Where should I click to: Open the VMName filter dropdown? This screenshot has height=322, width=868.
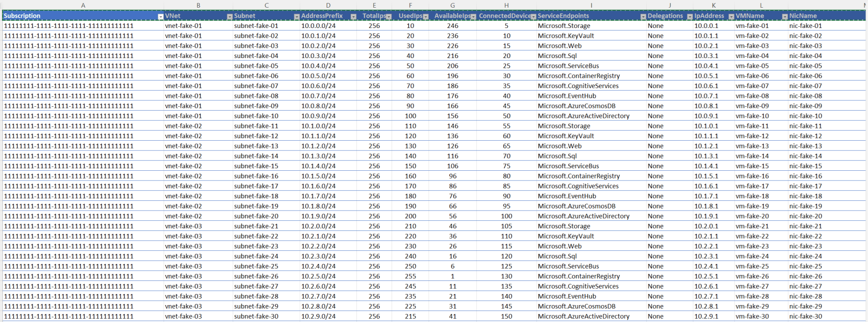coord(784,17)
